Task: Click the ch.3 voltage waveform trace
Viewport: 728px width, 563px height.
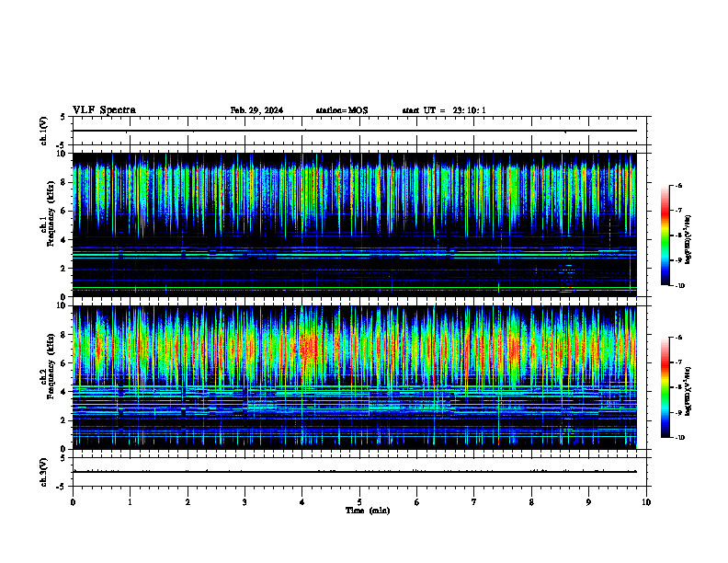Action: pos(355,472)
